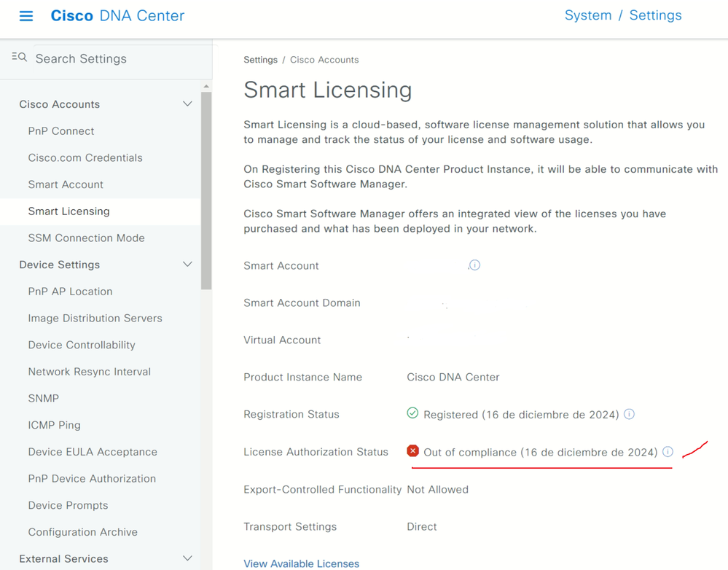Click the sidebar scrollbar thumb
This screenshot has height=570, width=728.
tap(206, 190)
